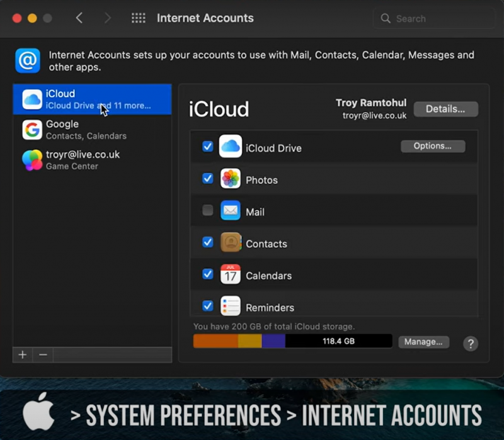
Task: Click the yellow minimize window button
Action: coord(32,18)
